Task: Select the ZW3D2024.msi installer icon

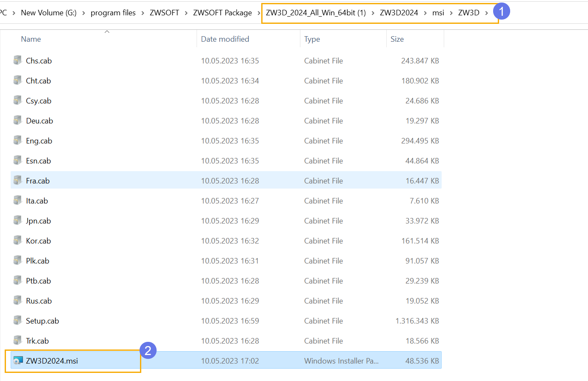Action: click(x=18, y=361)
